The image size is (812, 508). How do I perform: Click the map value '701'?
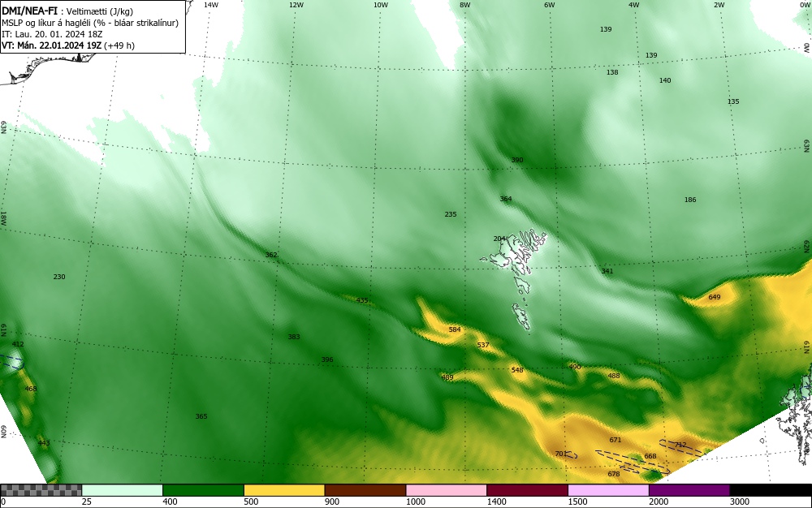tap(561, 454)
